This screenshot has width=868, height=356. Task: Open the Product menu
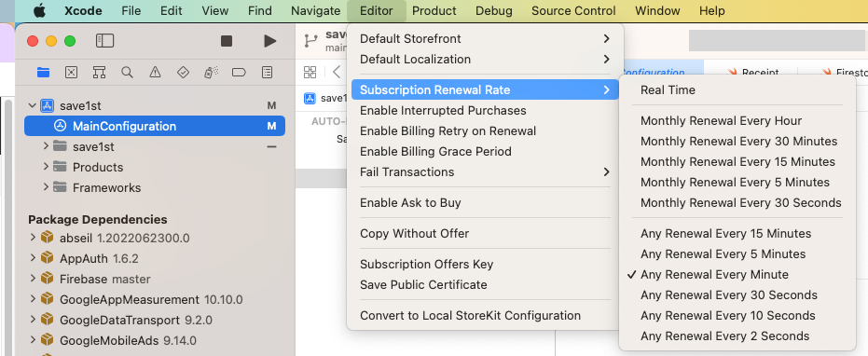434,10
